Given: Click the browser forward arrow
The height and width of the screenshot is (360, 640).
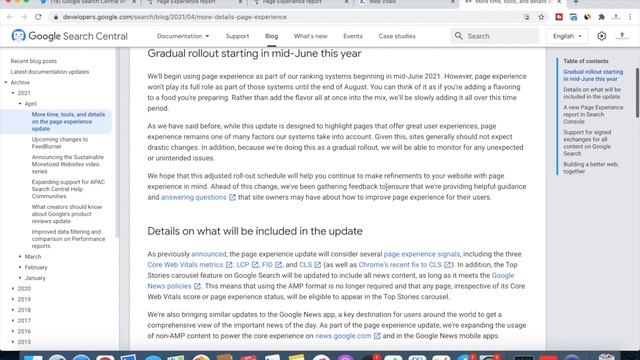Looking at the screenshot, I should 24,17.
